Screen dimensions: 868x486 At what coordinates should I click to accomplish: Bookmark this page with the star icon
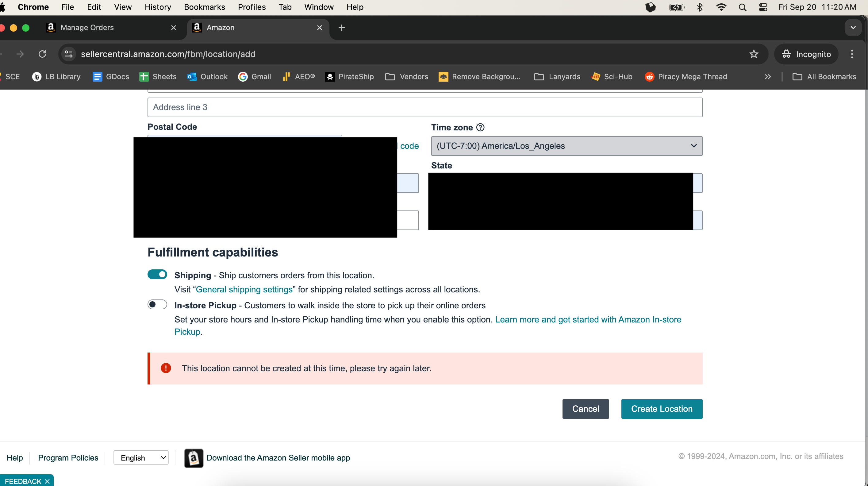(754, 54)
